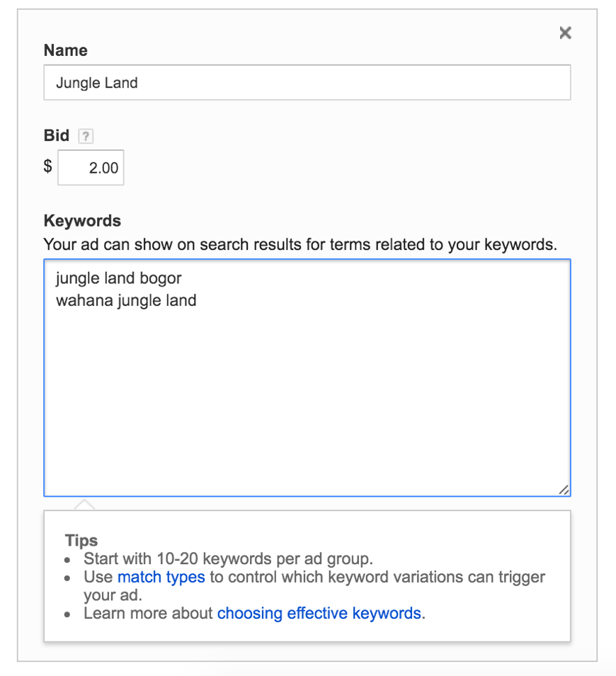Select the Name field containing Jungle Land

[x=307, y=82]
